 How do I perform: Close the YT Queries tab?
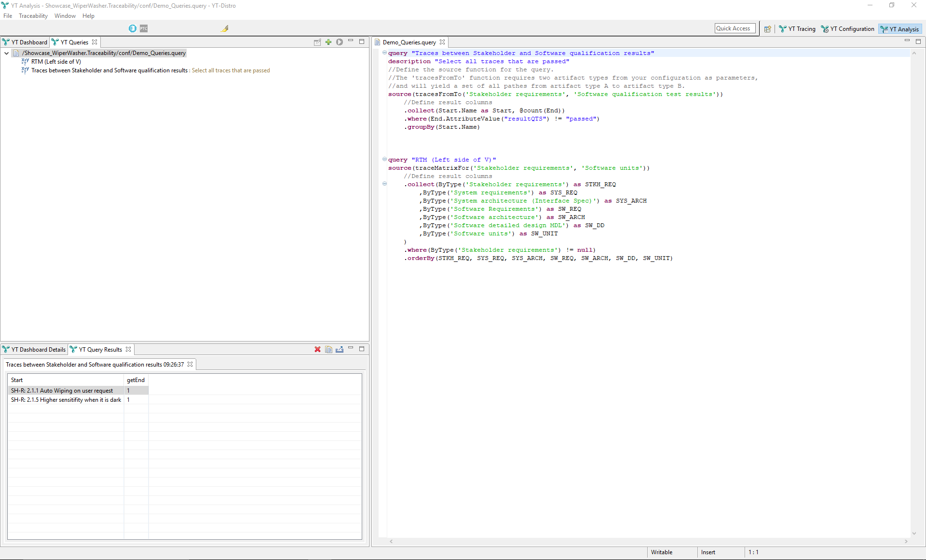[95, 42]
